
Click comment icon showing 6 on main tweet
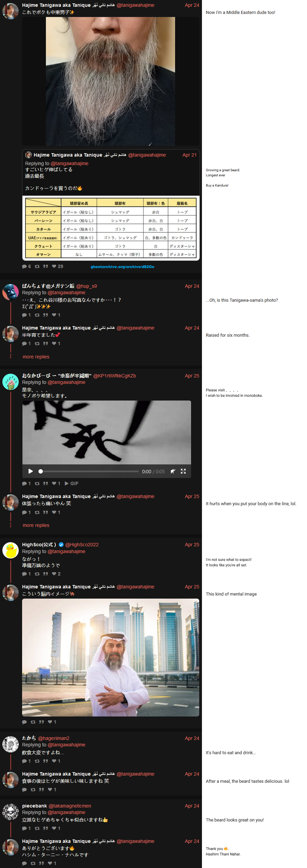click(27, 266)
